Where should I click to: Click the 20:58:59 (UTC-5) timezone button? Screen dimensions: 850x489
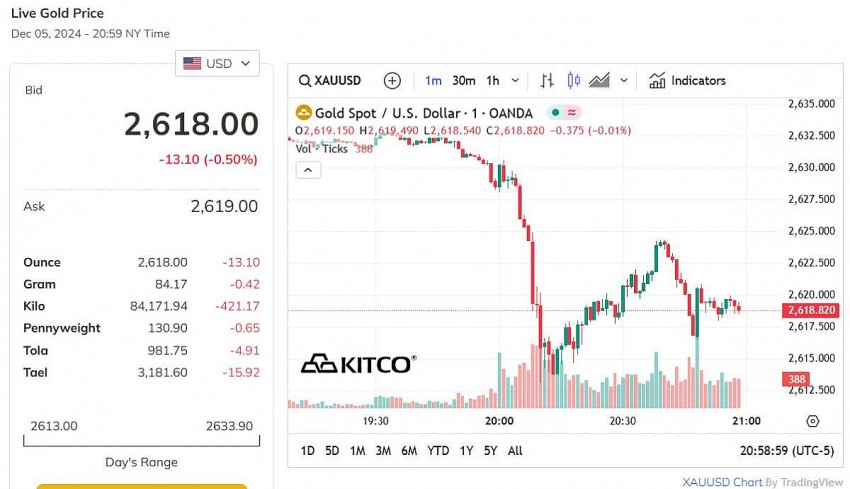[x=786, y=451]
